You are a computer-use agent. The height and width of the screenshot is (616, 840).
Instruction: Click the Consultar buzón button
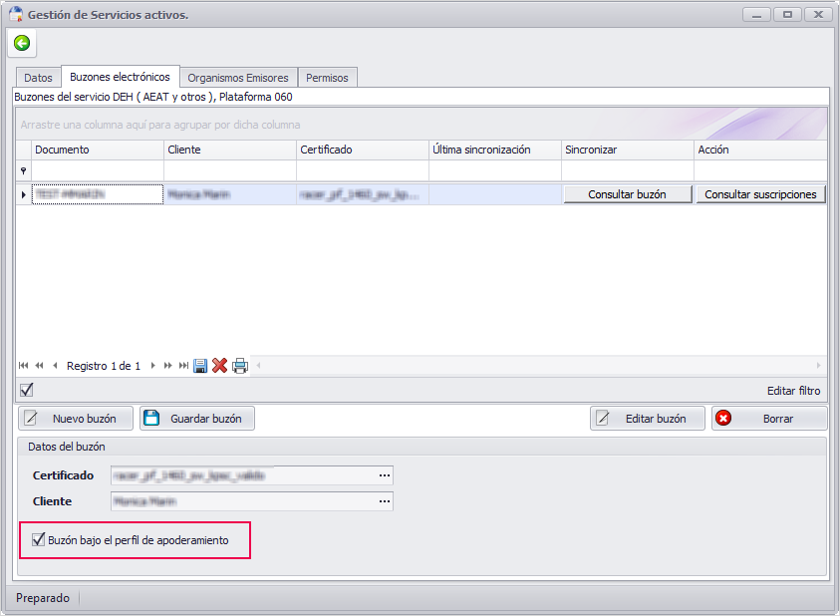(x=628, y=194)
